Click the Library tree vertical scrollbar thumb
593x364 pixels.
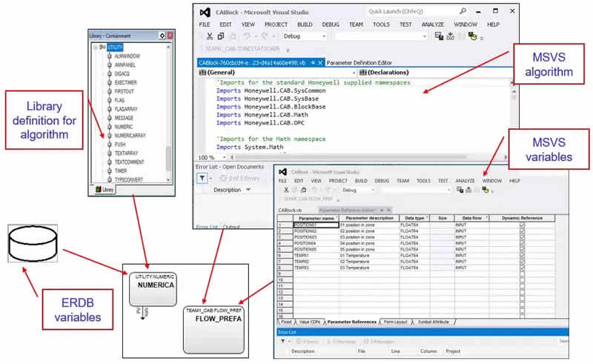pyautogui.click(x=169, y=158)
